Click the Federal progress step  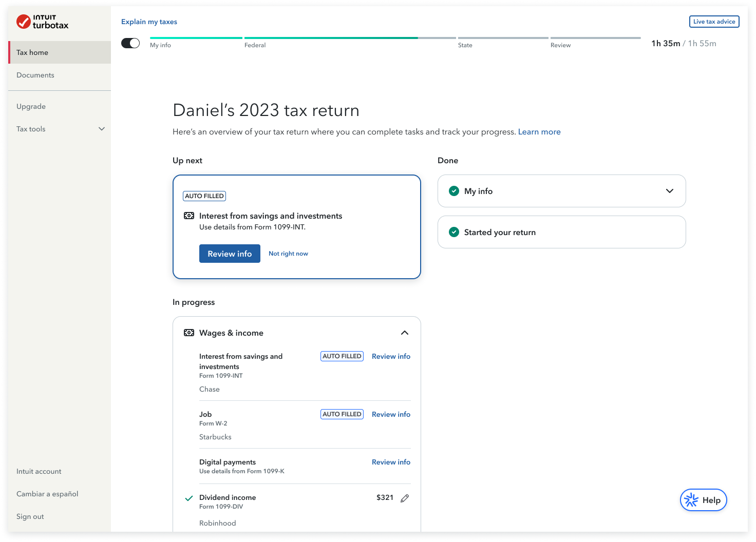click(x=350, y=42)
